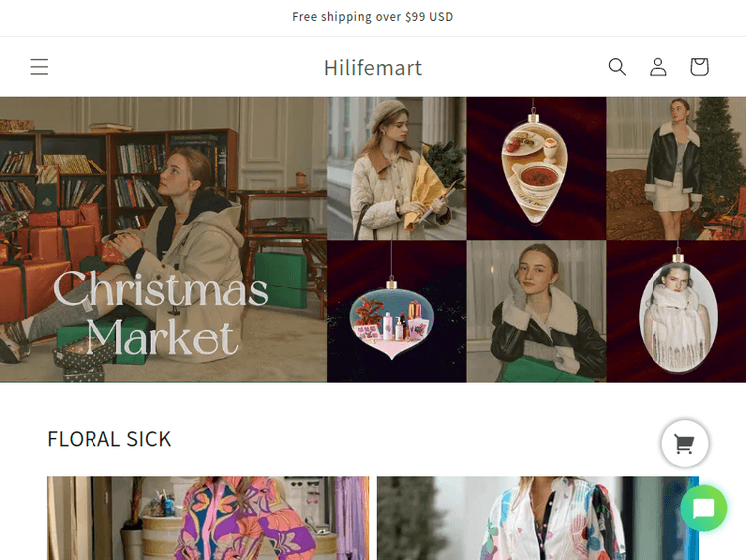746x560 pixels.
Task: Open the account login icon
Action: (x=658, y=67)
